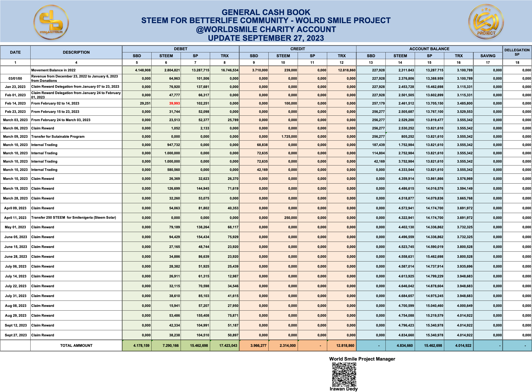The height and width of the screenshot is (392, 532).
Task: Click the SAVING column header
Action: pos(488,56)
